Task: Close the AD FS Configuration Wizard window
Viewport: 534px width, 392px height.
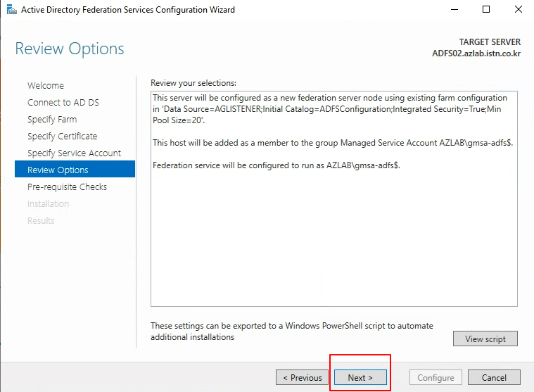Action: pyautogui.click(x=519, y=10)
